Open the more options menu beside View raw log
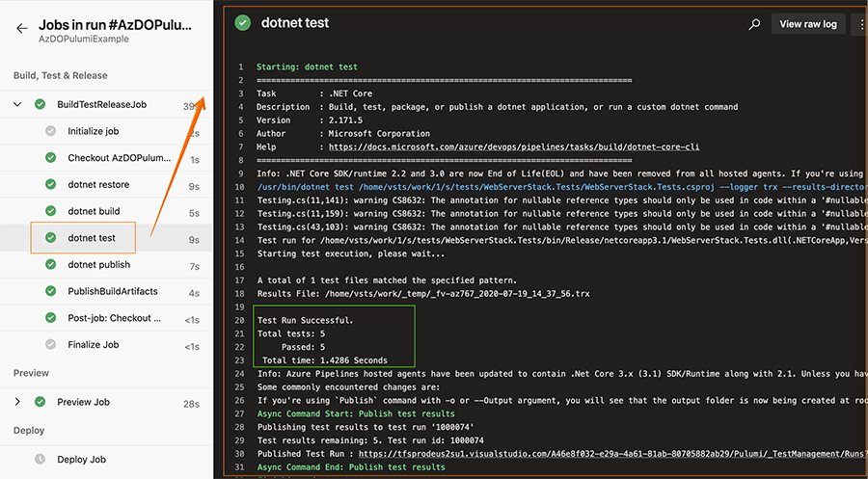Screen dimensions: 868x479 tap(861, 24)
